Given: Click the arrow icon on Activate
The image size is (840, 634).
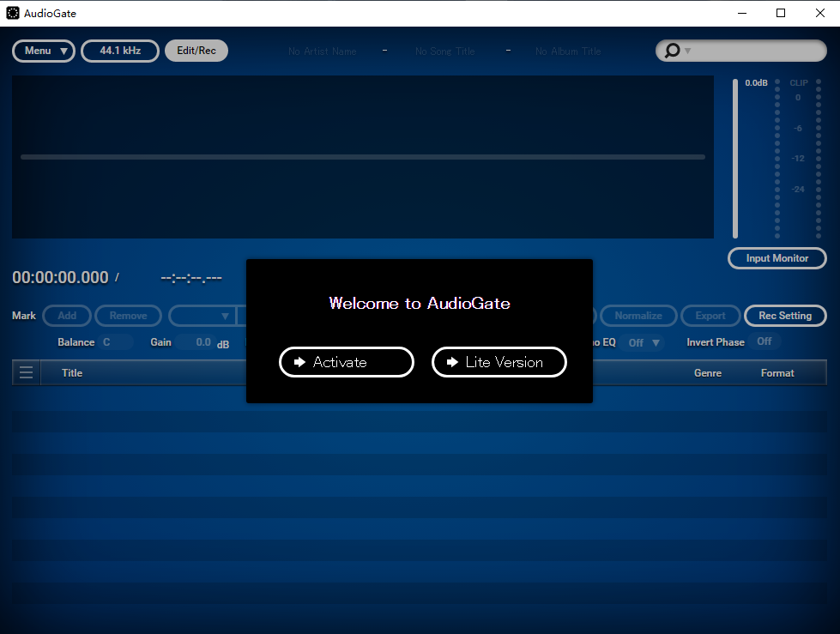Looking at the screenshot, I should coord(299,363).
